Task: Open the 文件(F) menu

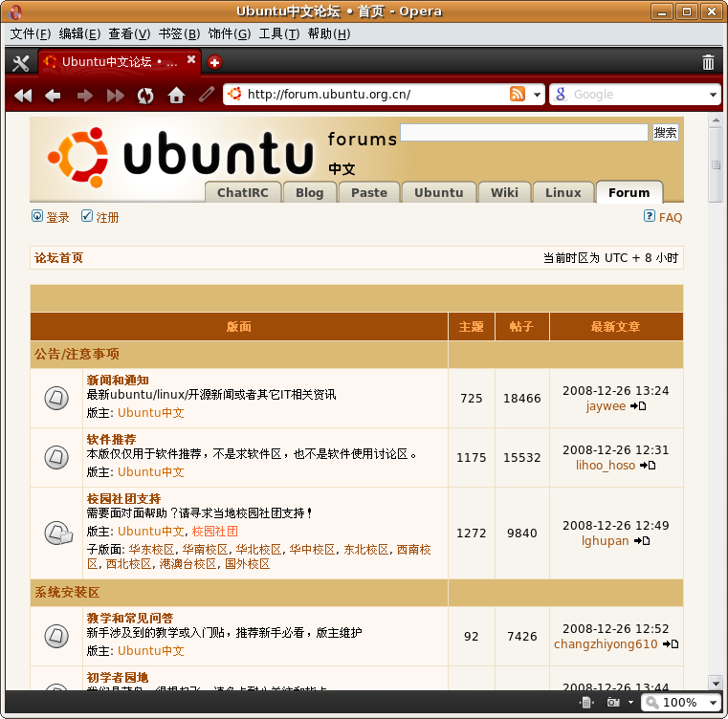Action: pos(31,33)
